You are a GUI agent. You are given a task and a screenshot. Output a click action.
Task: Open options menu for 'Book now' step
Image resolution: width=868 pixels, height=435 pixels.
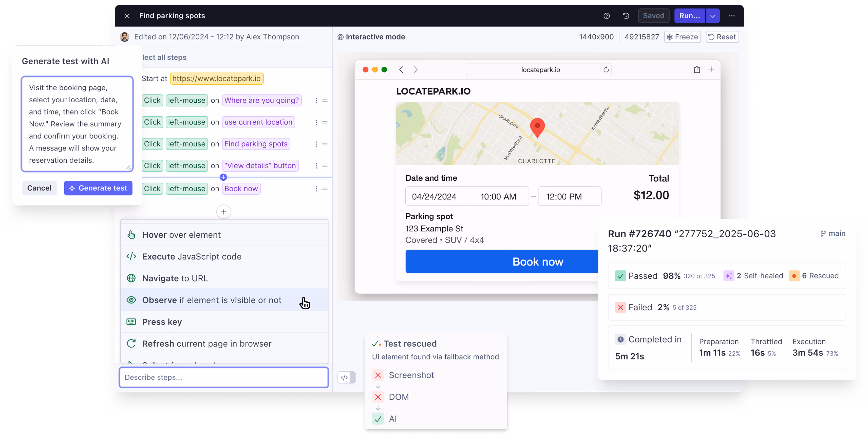tap(316, 189)
